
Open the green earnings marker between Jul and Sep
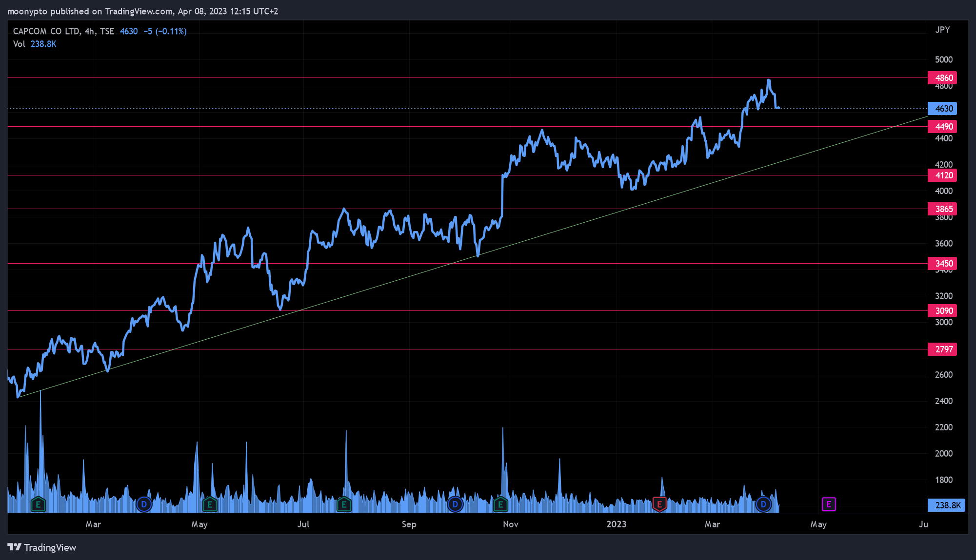(x=344, y=504)
